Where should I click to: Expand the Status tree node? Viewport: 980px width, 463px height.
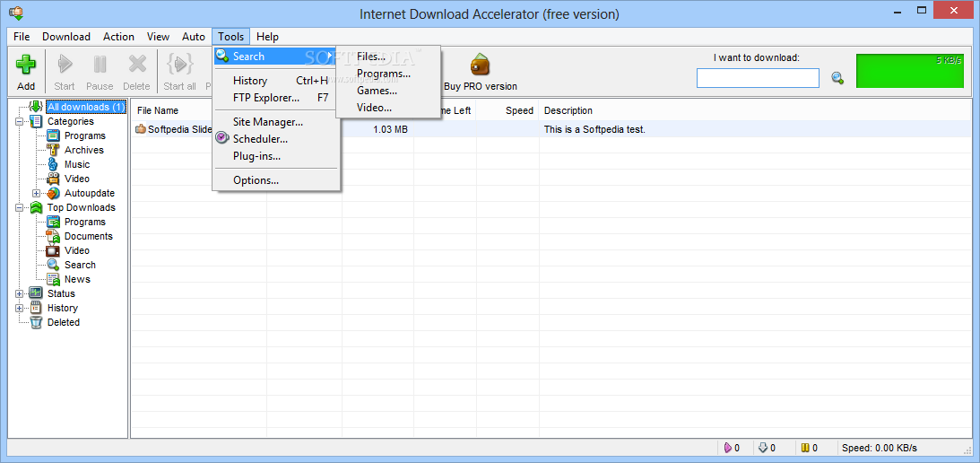click(20, 293)
